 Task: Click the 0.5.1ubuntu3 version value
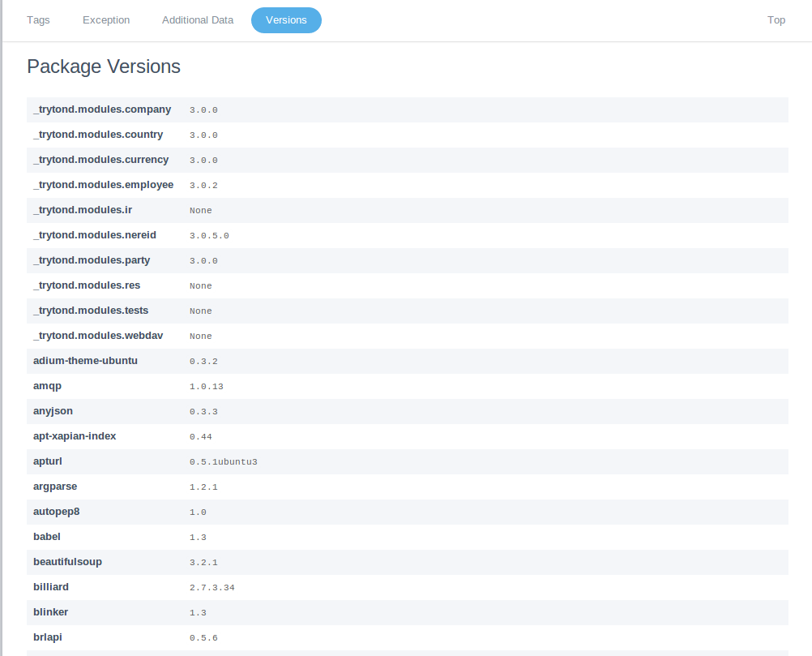(223, 462)
